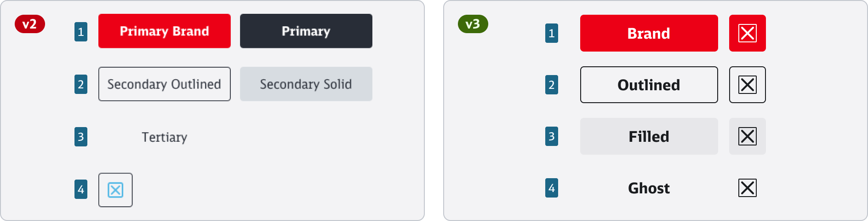Click the red v2 version badge
Screen dimensions: 868x221
(30, 24)
